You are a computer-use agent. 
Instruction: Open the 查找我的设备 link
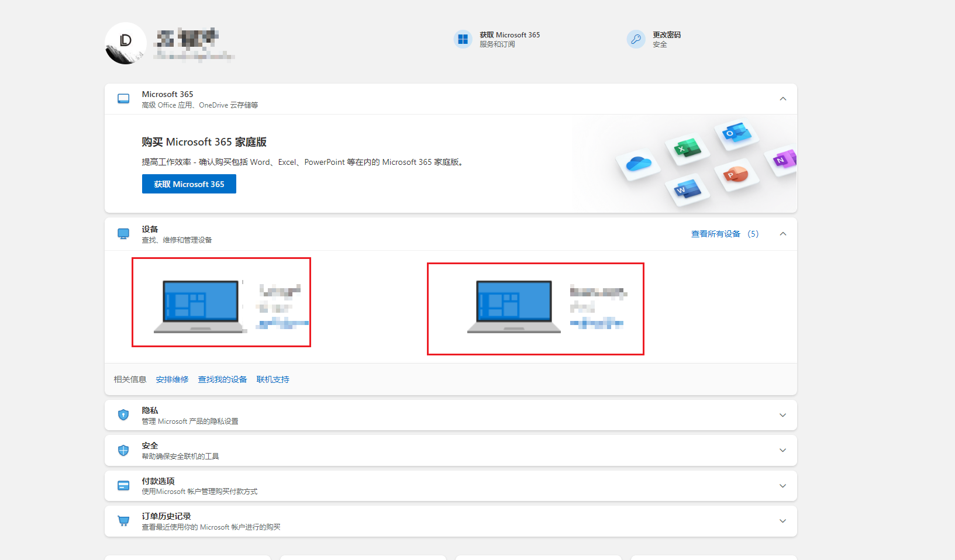tap(223, 379)
